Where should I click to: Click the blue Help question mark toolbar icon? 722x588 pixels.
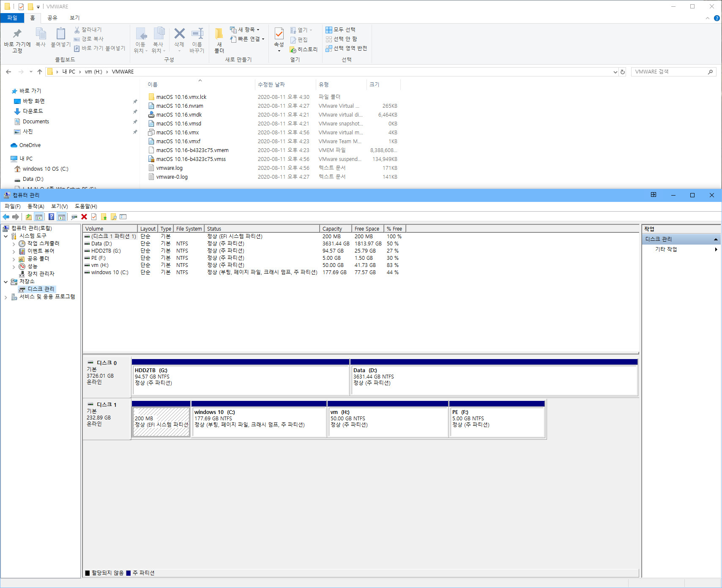coord(51,217)
